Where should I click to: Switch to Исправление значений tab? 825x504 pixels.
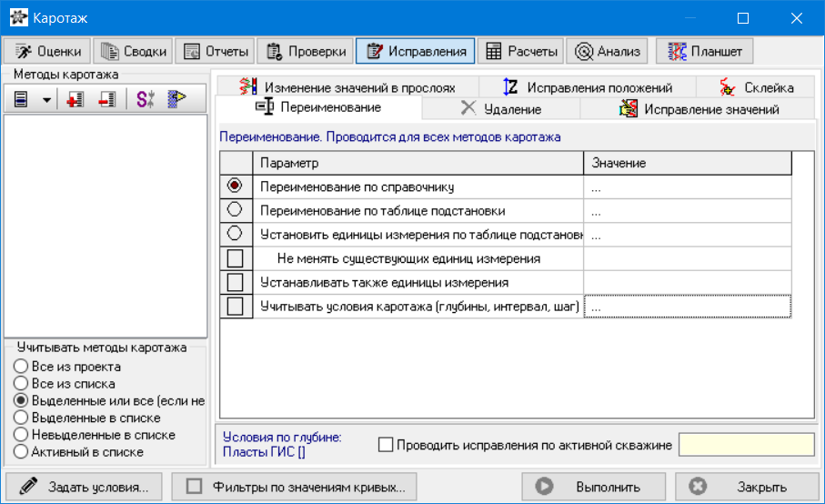[x=699, y=109]
